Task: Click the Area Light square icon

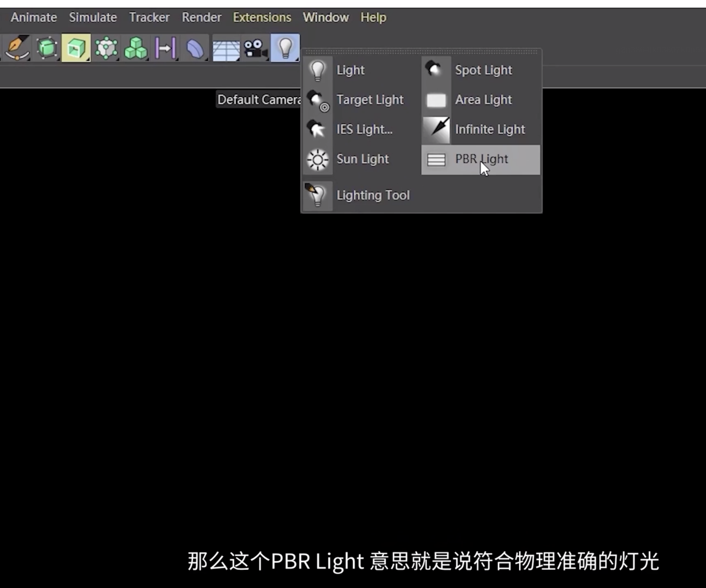Action: click(x=436, y=100)
